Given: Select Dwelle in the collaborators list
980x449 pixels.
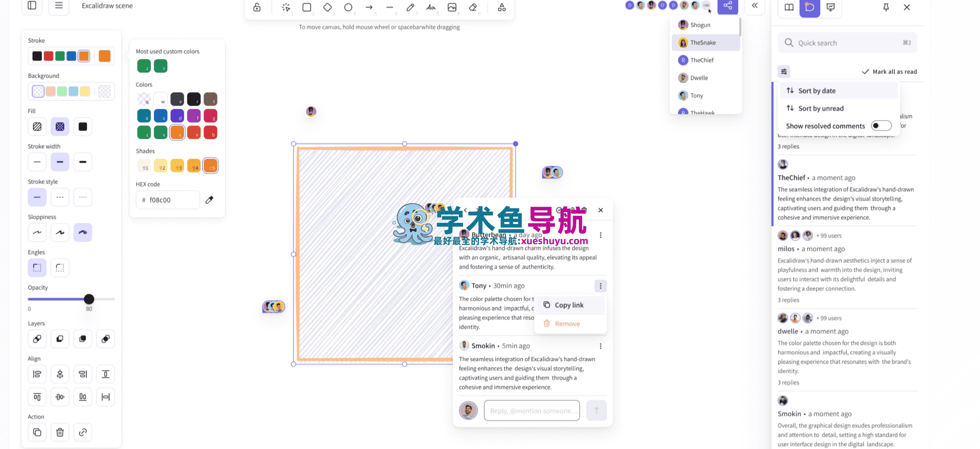Looking at the screenshot, I should click(706, 78).
